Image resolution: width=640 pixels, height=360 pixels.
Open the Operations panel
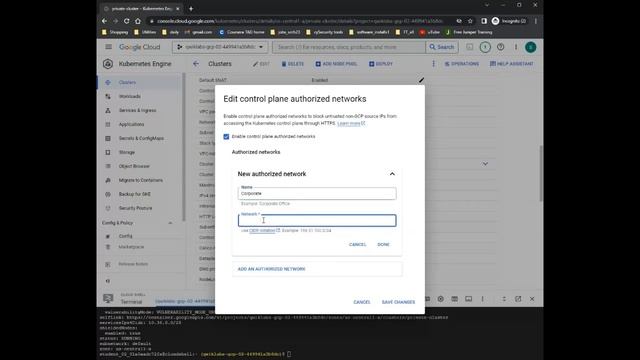click(x=462, y=64)
